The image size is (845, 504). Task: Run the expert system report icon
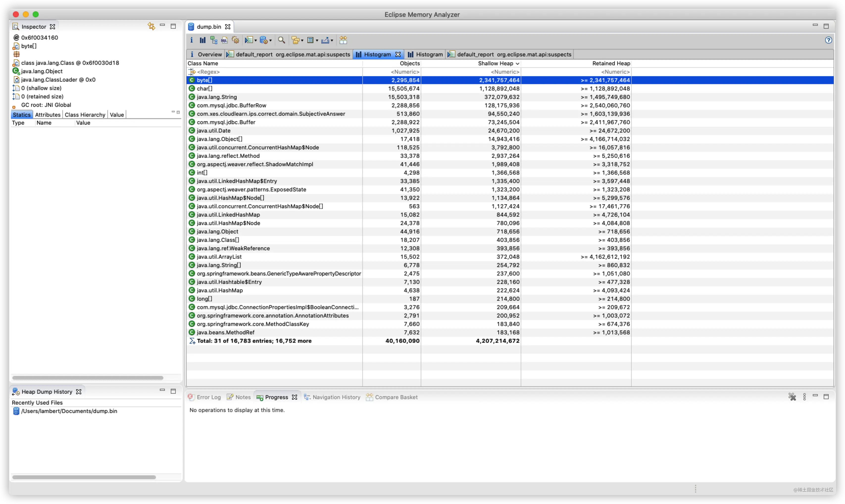249,40
